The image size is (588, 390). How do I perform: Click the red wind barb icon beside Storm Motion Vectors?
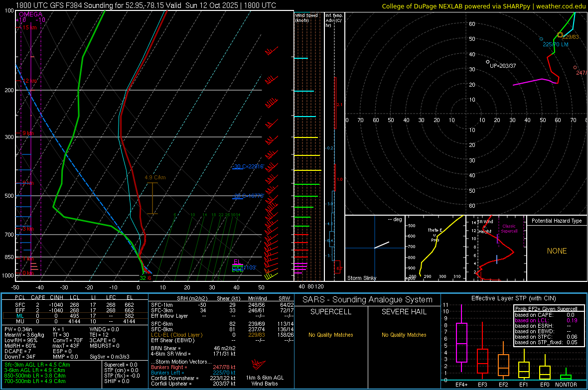pos(259,365)
